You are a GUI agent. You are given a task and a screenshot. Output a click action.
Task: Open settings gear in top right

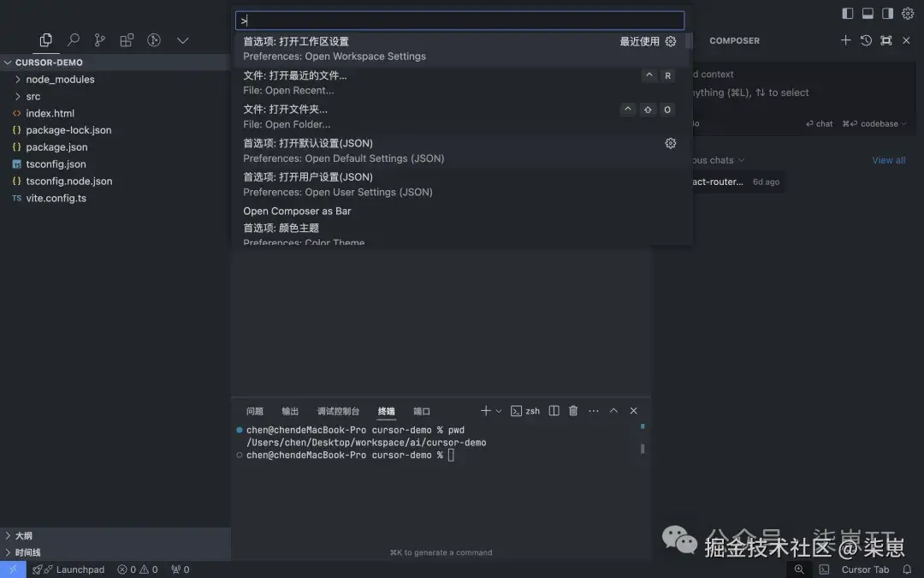pos(908,13)
